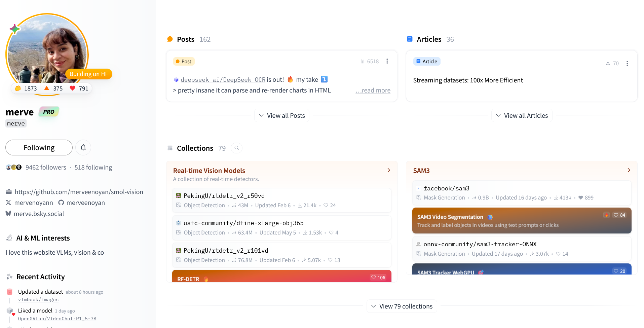Viewport: 644px width, 328px height.
Task: Open the article's three-dot options menu
Action: (627, 63)
